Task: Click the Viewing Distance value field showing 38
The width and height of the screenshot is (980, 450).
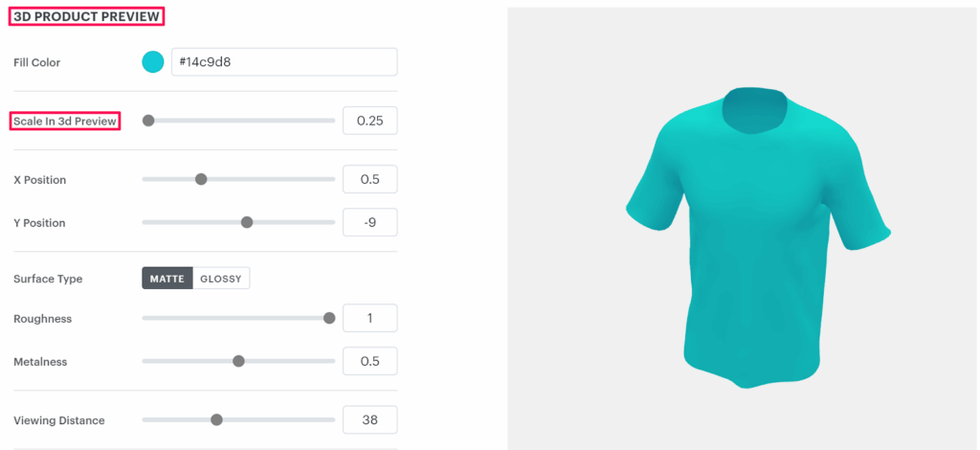Action: click(370, 420)
